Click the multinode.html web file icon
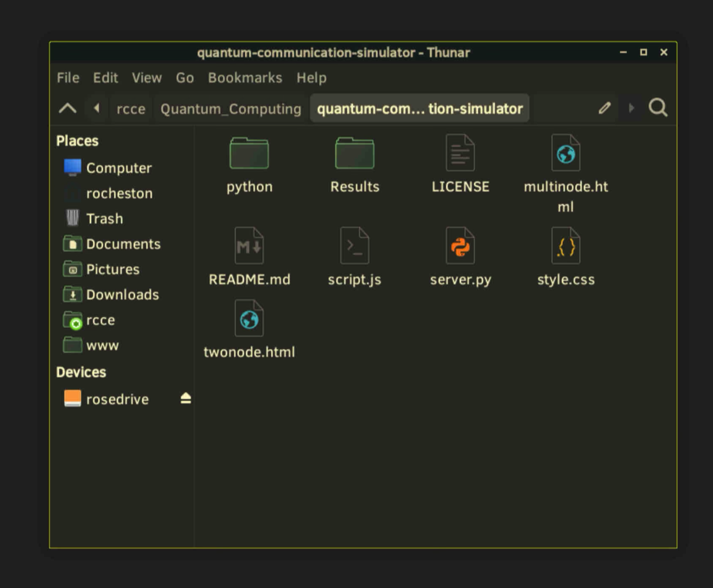The image size is (713, 588). coord(566,153)
